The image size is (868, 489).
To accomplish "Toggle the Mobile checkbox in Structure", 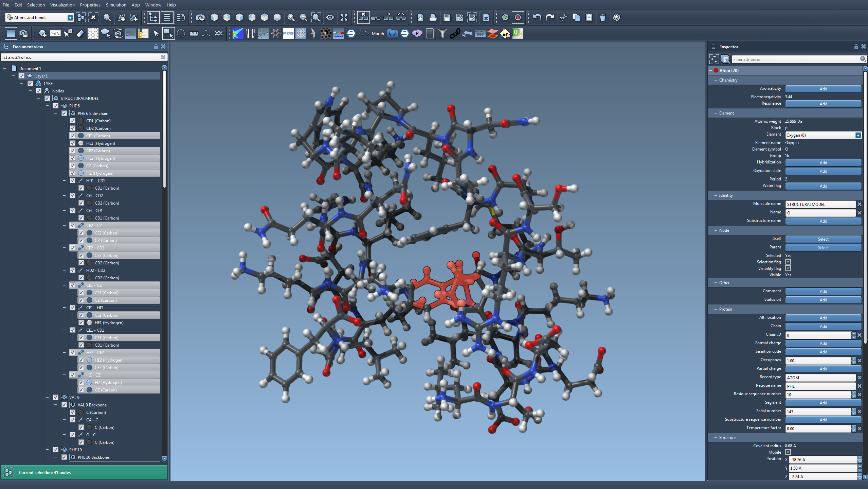I will click(788, 452).
